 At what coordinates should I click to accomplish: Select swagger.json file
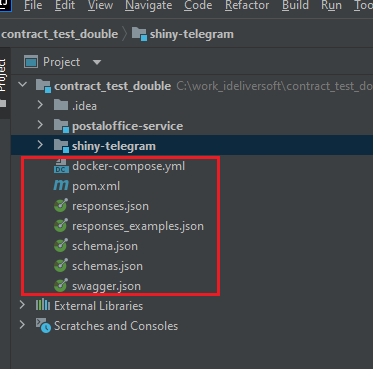106,286
